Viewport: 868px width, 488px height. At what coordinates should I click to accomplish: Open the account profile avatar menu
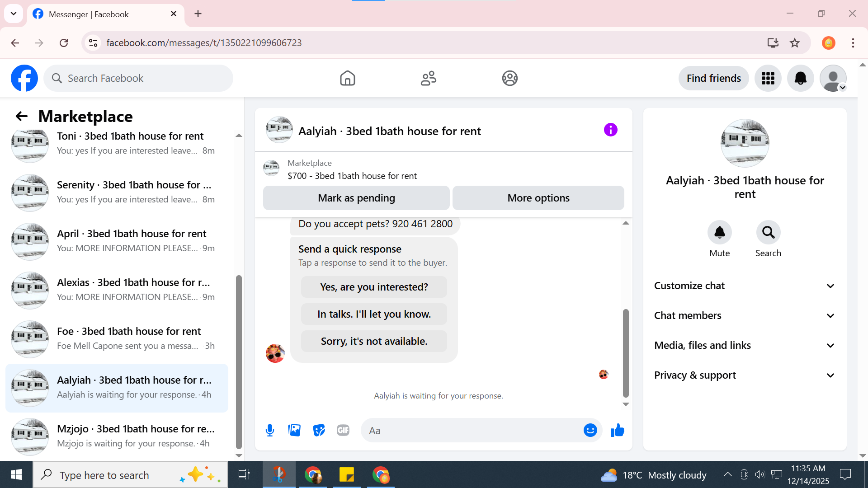point(833,78)
